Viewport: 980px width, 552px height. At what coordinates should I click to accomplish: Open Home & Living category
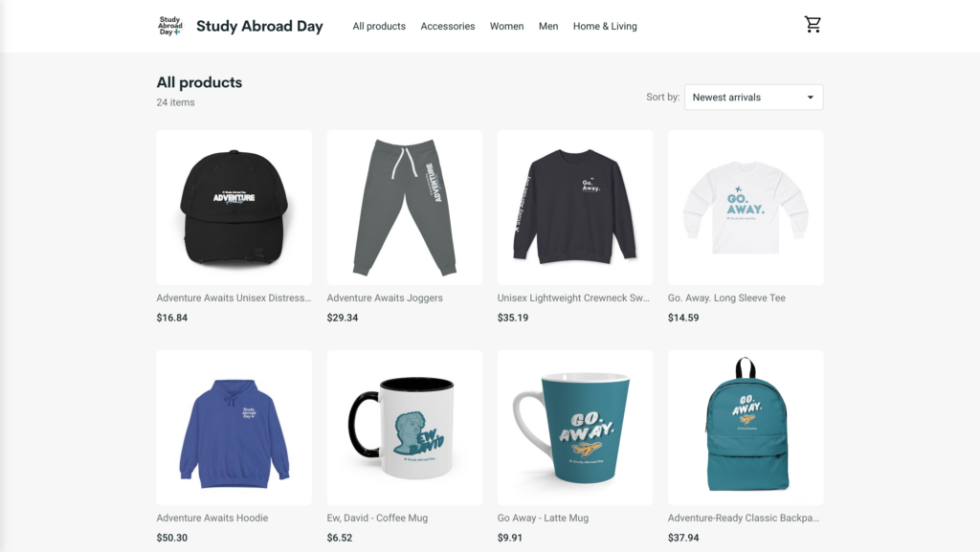point(605,26)
